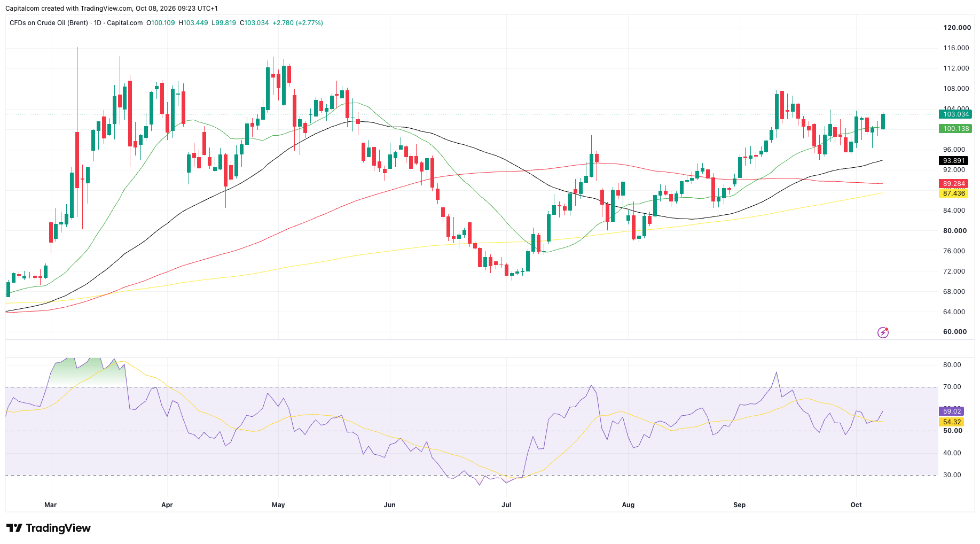Click the high price value H103.449
The image size is (980, 544).
click(193, 23)
